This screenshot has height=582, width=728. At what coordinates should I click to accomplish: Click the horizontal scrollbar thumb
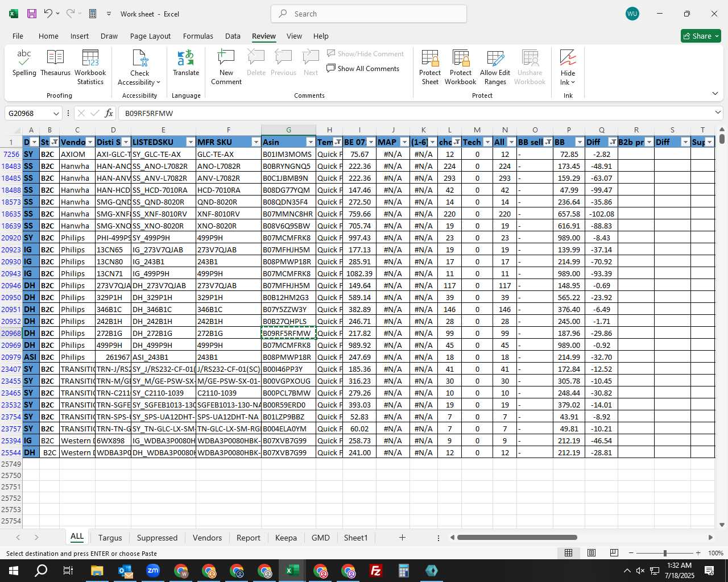point(517,538)
